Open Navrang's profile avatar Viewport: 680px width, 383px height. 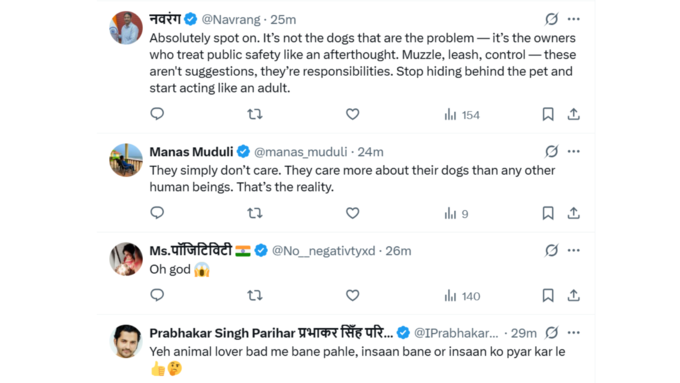[x=126, y=28]
